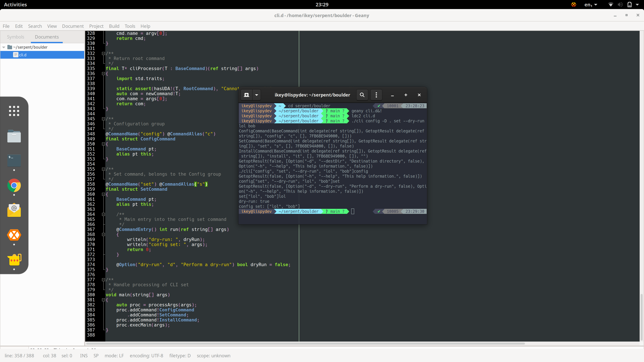Open the system menu arrow
Viewport: 644px width, 362px height.
[637, 5]
